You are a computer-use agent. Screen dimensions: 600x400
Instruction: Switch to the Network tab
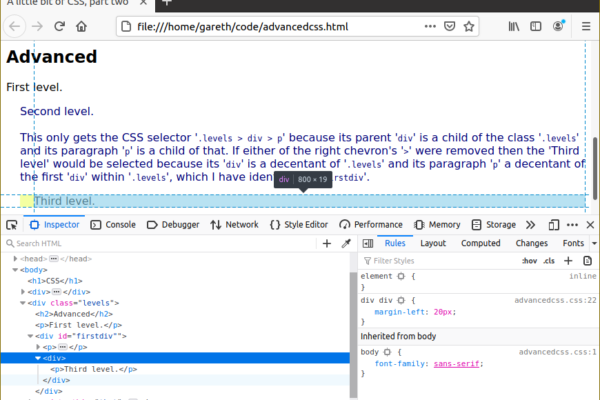pos(234,225)
